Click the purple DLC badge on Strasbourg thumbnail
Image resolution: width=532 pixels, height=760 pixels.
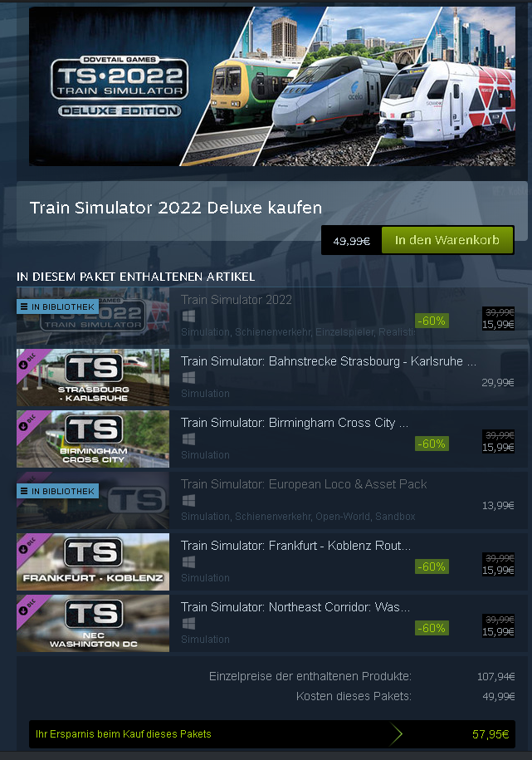28,362
